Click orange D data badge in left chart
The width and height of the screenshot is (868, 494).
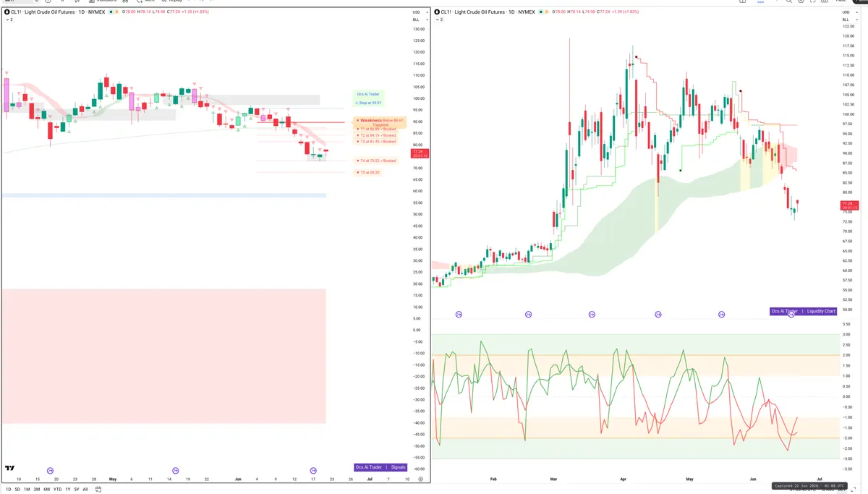pos(117,13)
